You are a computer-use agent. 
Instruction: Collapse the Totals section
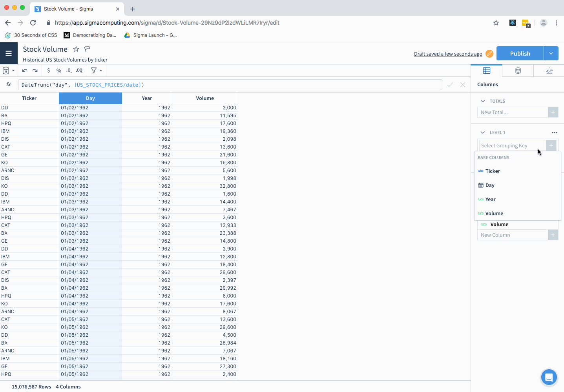483,101
